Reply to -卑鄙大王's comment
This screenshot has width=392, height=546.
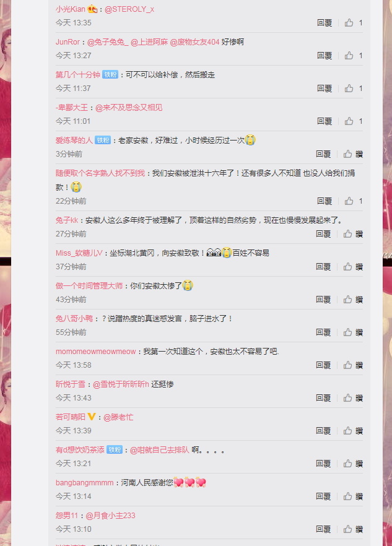tap(324, 121)
